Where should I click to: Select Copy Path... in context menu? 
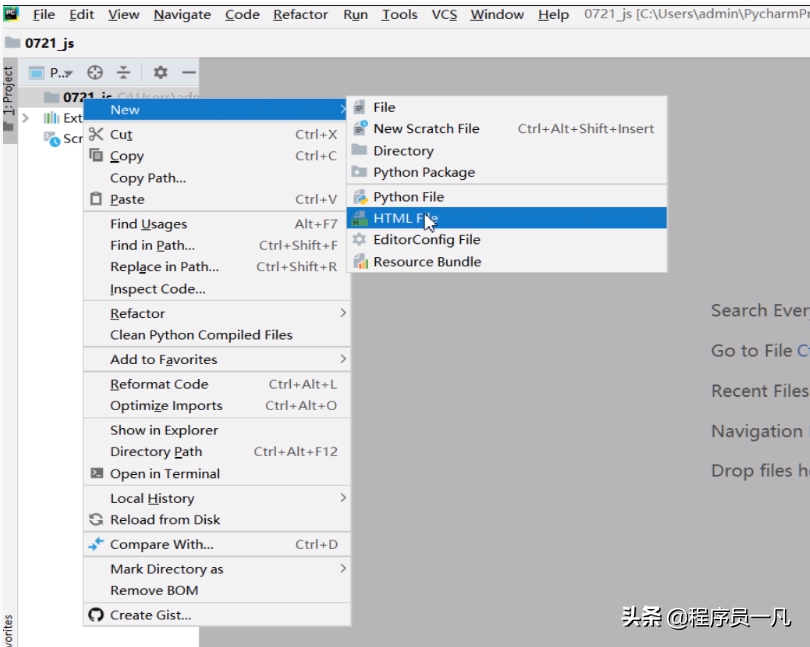point(216,178)
